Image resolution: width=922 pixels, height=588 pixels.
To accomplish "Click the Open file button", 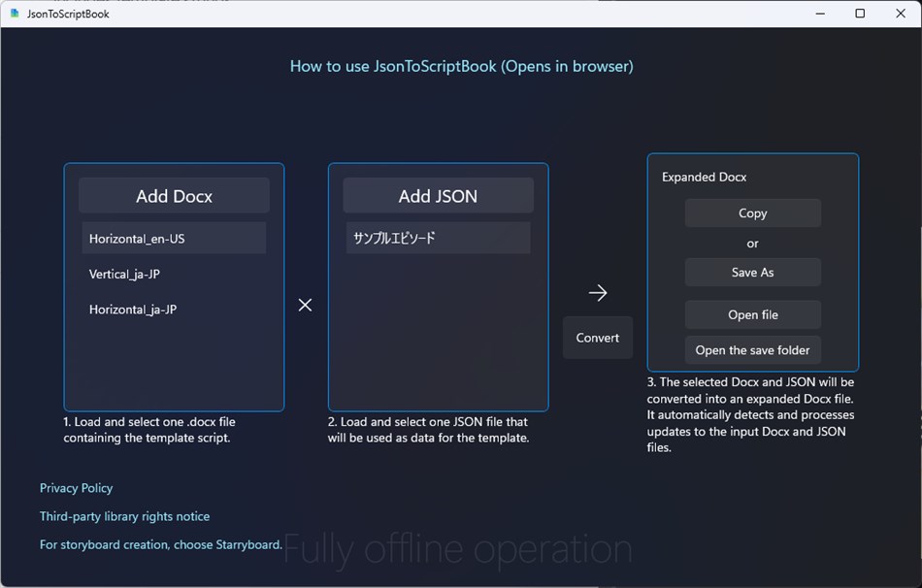I will pos(753,314).
